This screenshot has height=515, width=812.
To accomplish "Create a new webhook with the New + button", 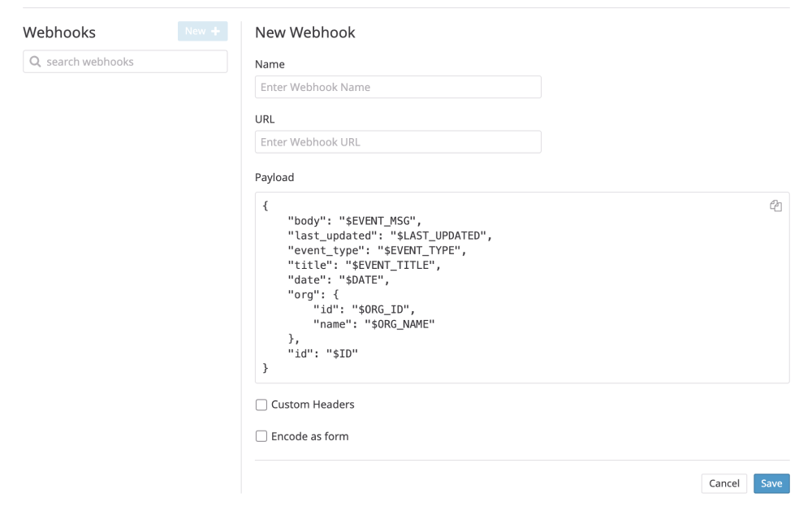I will pyautogui.click(x=202, y=31).
